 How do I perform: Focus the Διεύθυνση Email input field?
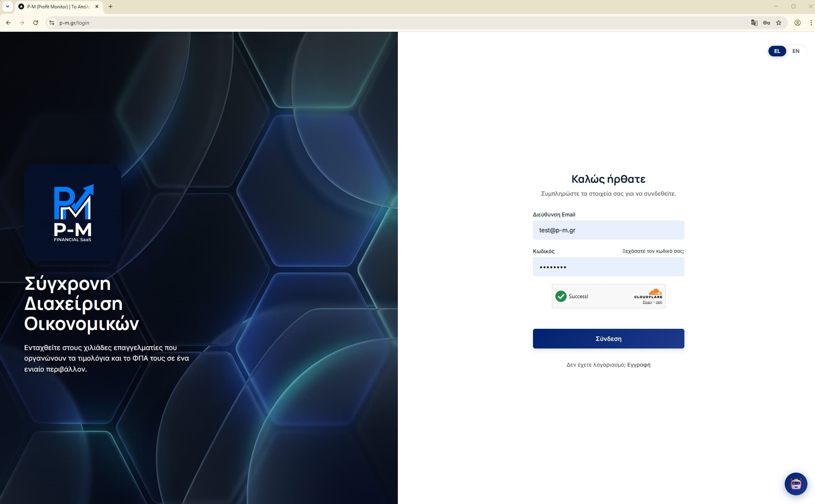[x=608, y=230]
